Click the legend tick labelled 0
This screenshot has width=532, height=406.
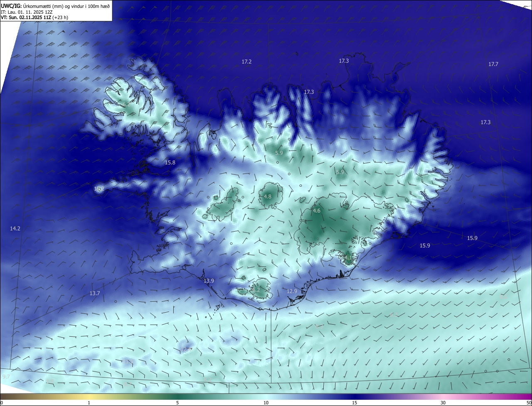click(1, 403)
